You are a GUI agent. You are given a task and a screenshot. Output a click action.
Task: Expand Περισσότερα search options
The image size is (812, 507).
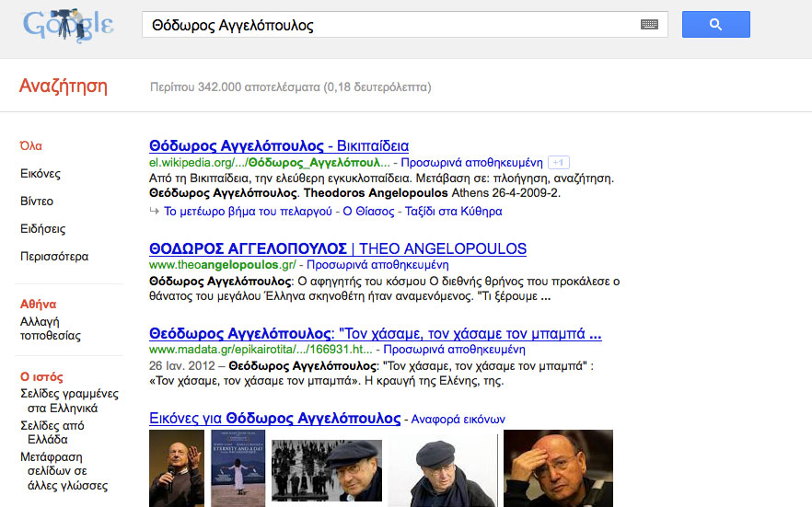click(x=54, y=256)
